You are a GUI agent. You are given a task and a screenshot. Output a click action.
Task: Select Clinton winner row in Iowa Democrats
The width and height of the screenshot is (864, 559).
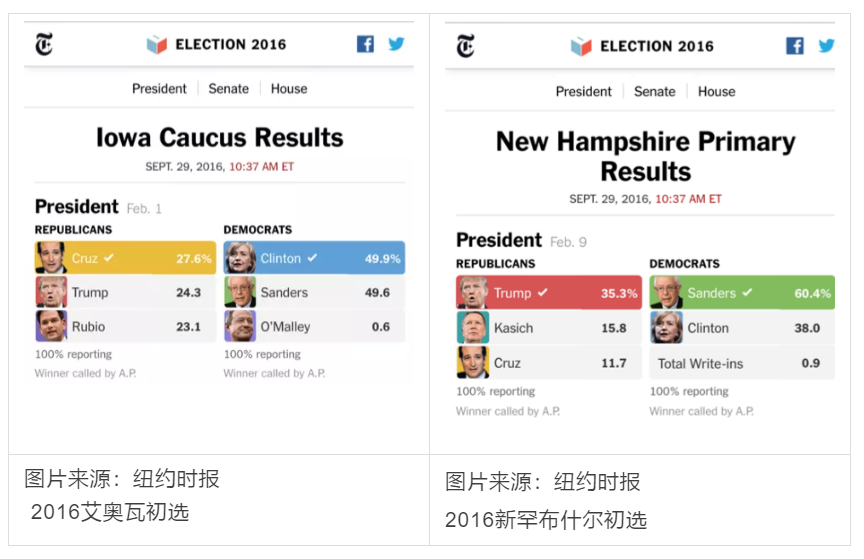314,257
